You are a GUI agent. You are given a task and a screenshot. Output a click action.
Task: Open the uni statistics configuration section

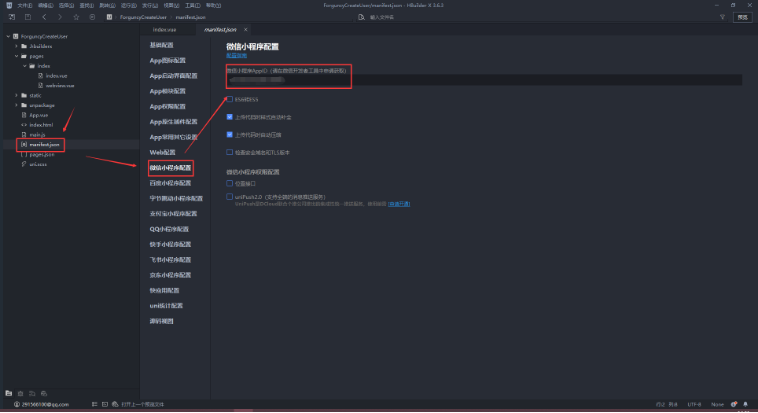[x=166, y=306]
